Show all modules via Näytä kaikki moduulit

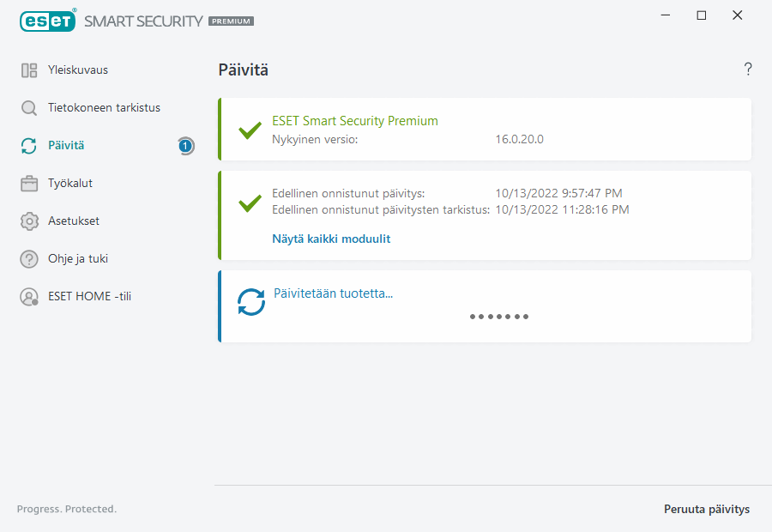[331, 239]
